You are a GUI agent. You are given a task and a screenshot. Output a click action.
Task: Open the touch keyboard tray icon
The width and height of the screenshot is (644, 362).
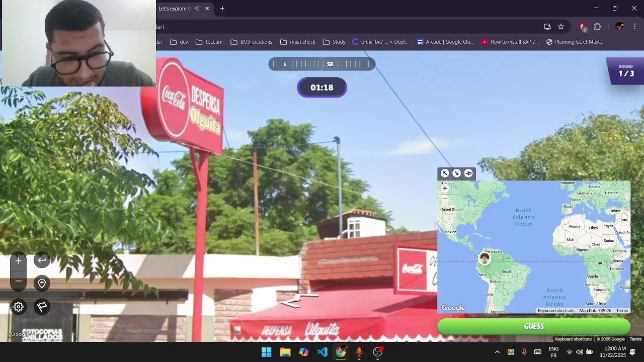tap(537, 352)
